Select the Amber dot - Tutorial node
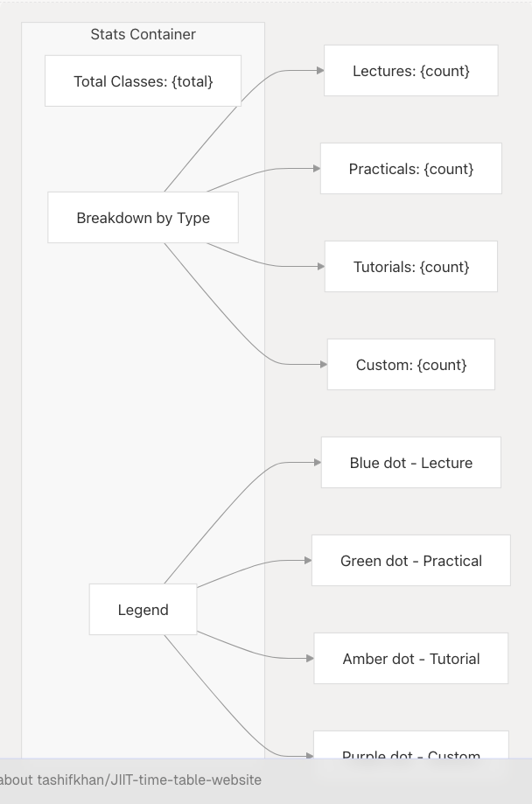Viewport: 532px width, 804px height. click(x=410, y=659)
